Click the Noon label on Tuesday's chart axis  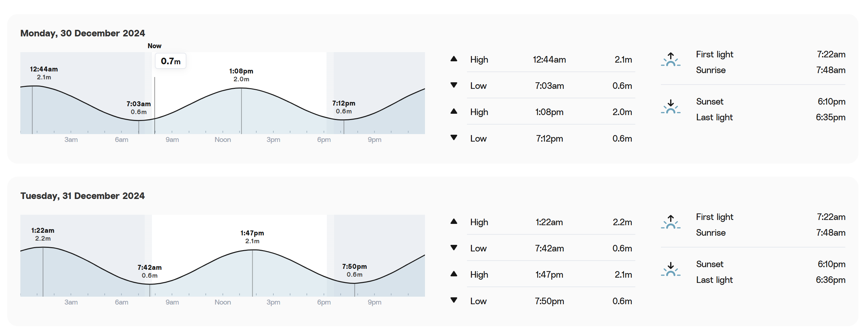click(223, 302)
